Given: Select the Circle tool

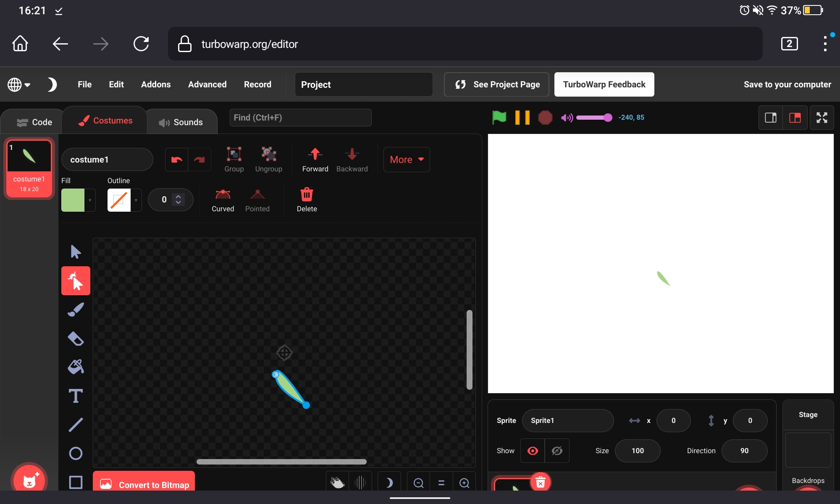Looking at the screenshot, I should coord(76,453).
